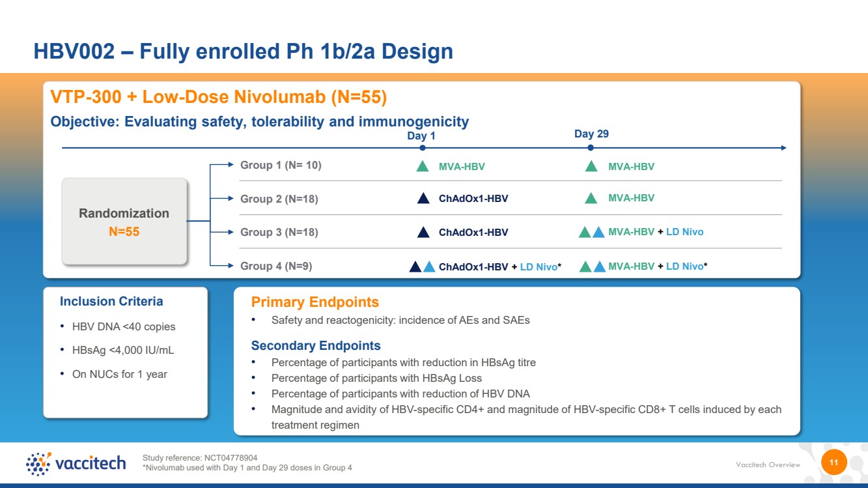Screen dimensions: 868x488
Task: Click the Vaccitech logo icon
Action: click(38, 463)
